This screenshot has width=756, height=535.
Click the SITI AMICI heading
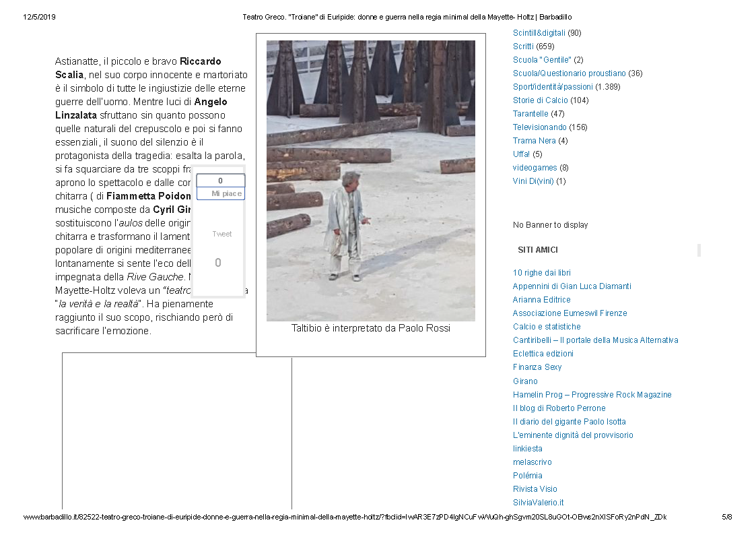(538, 251)
